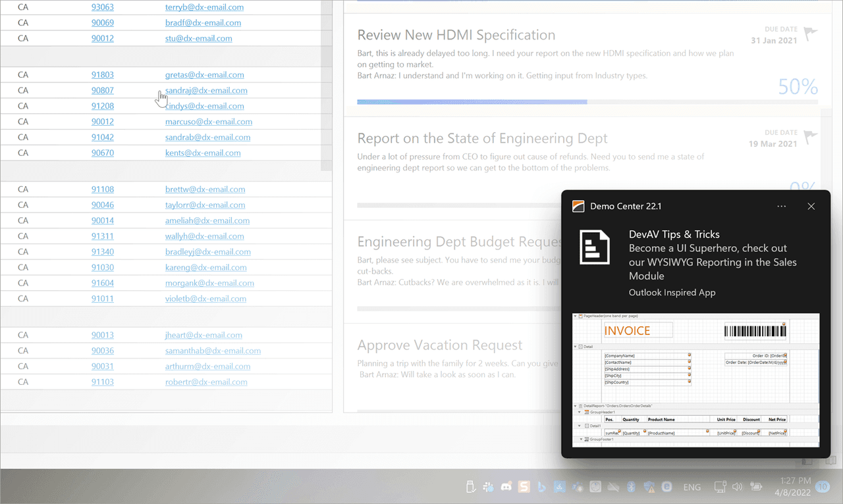Image resolution: width=843 pixels, height=504 pixels.
Task: Open the notification options ellipsis menu
Action: click(781, 206)
